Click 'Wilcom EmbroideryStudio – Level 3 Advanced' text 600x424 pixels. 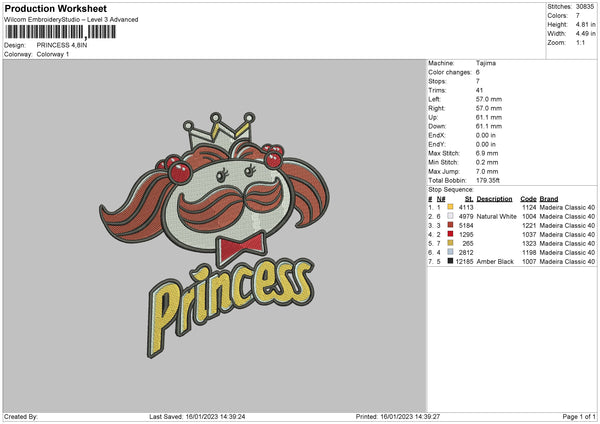tap(71, 20)
